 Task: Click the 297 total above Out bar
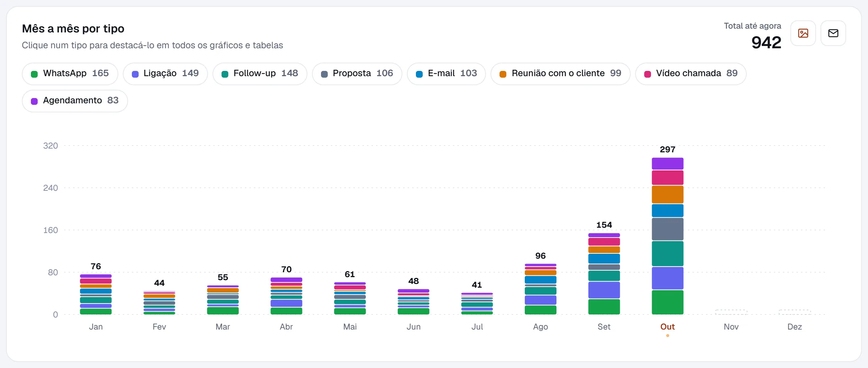(x=668, y=150)
